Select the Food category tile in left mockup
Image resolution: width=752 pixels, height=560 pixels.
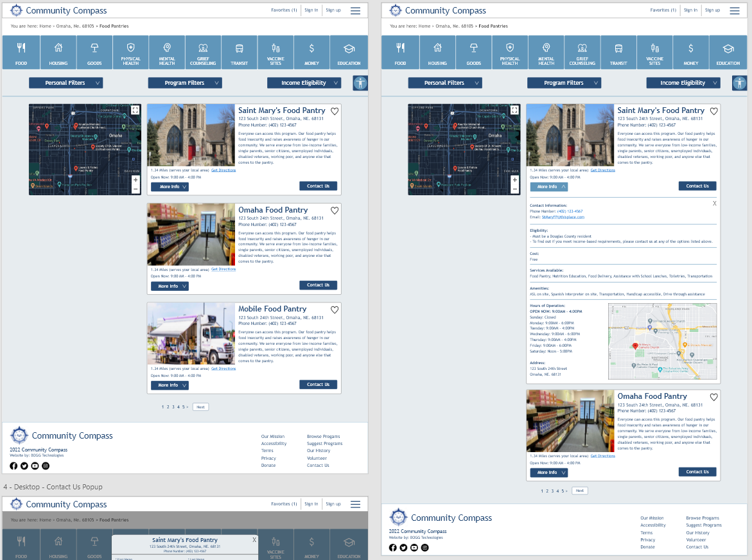[x=21, y=52]
